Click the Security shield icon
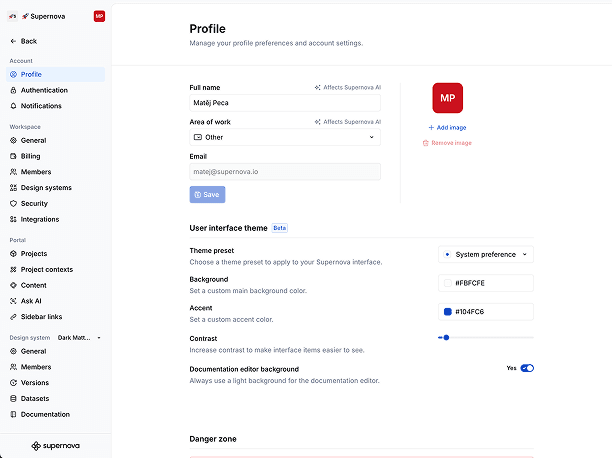Image resolution: width=612 pixels, height=458 pixels. coord(13,203)
